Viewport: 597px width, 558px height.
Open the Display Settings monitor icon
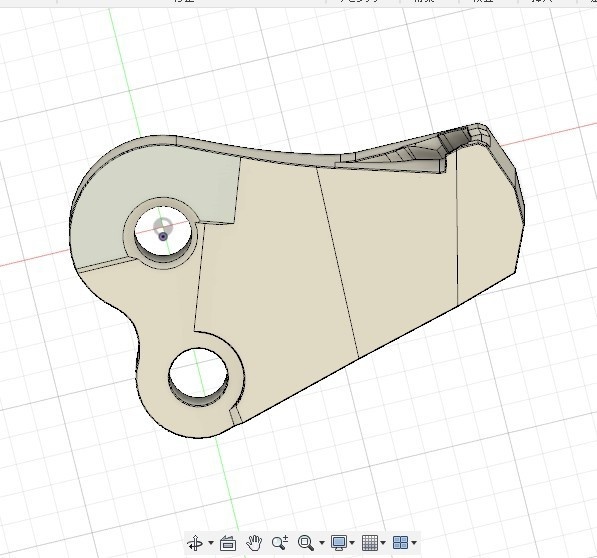click(x=339, y=543)
